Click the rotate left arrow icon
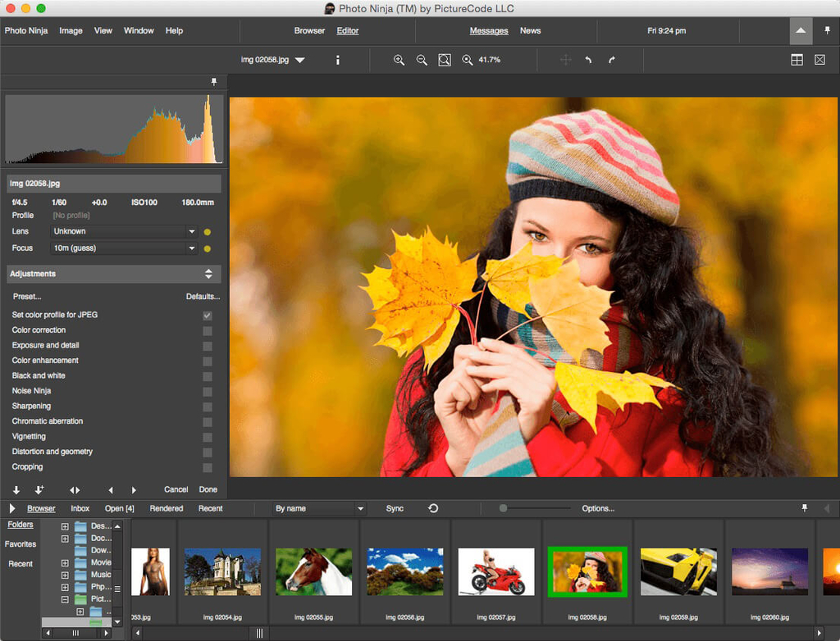 588,60
